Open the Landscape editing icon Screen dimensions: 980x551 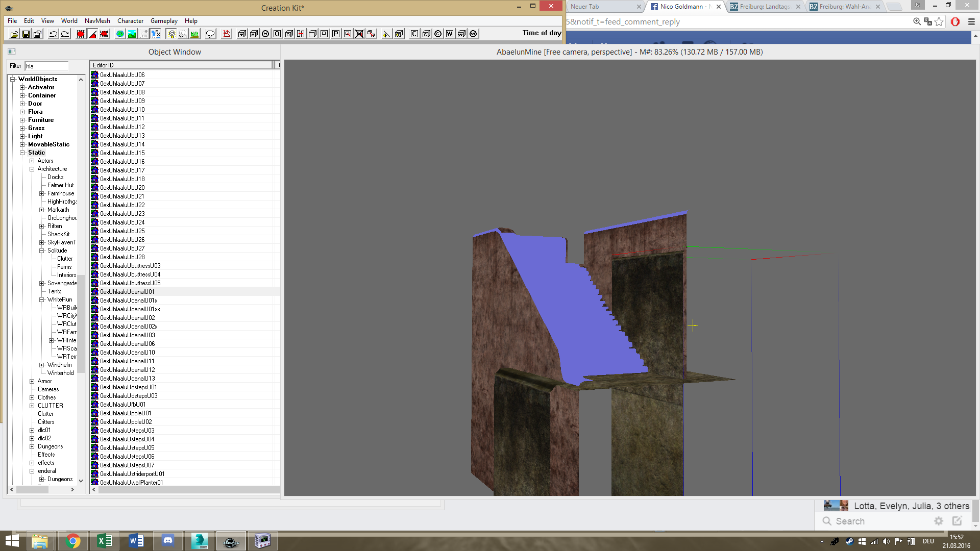pos(132,34)
